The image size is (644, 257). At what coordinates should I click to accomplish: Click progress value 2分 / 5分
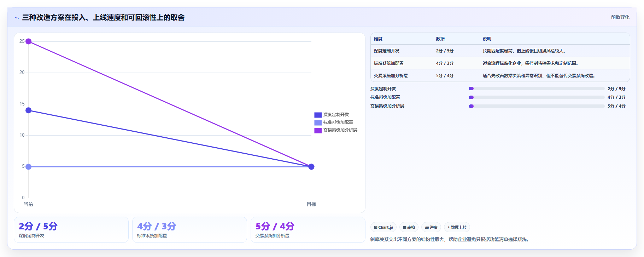(x=616, y=89)
